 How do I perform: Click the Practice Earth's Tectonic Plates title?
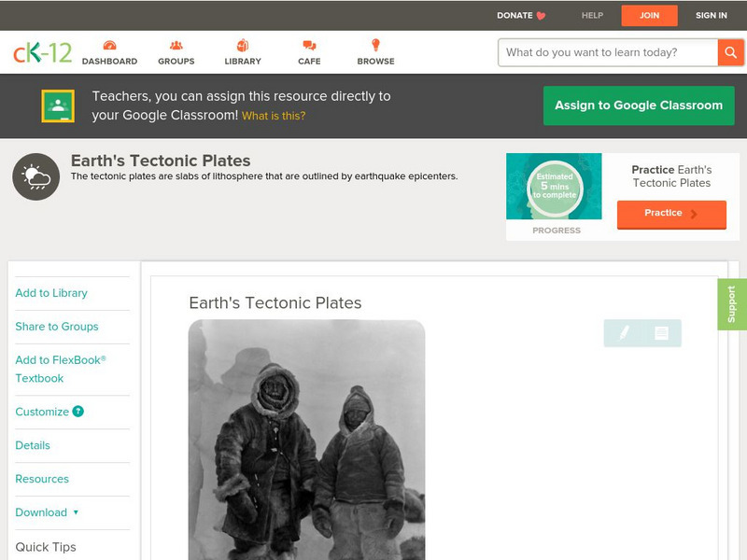[671, 176]
